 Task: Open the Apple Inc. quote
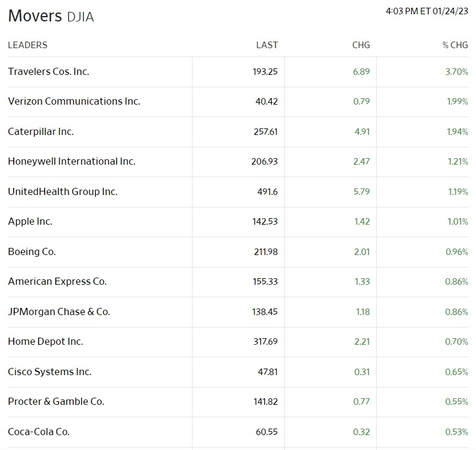tap(30, 222)
